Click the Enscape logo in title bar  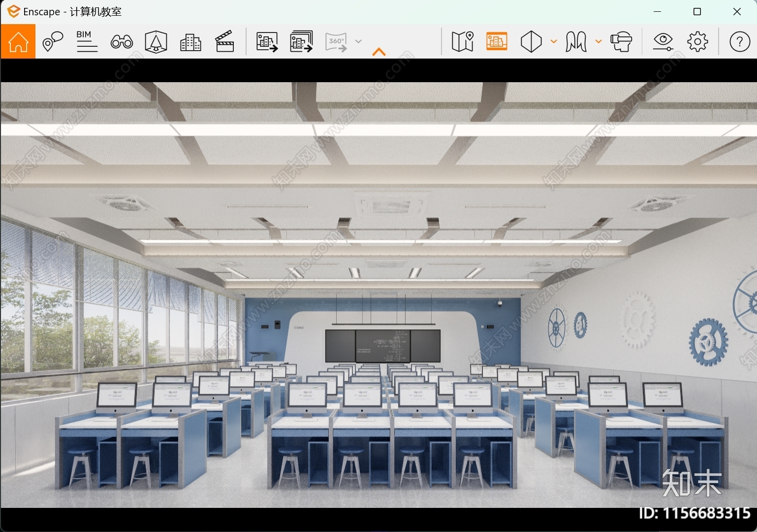click(14, 11)
